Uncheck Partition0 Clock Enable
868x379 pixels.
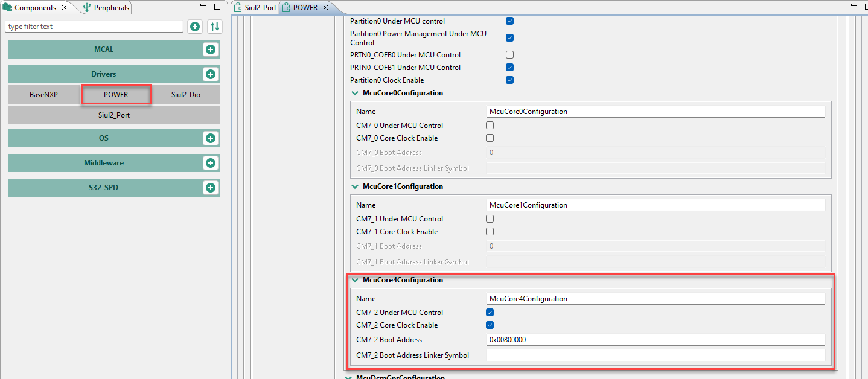click(509, 80)
